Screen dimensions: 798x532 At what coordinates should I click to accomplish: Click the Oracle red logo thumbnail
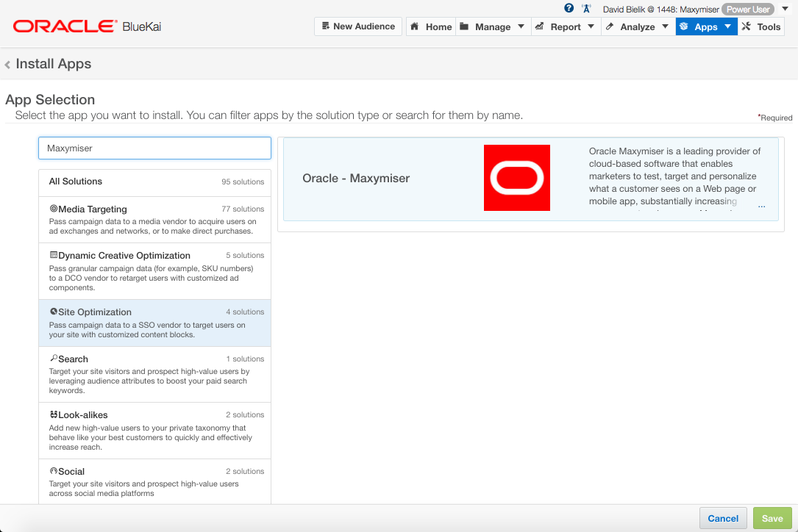click(516, 178)
